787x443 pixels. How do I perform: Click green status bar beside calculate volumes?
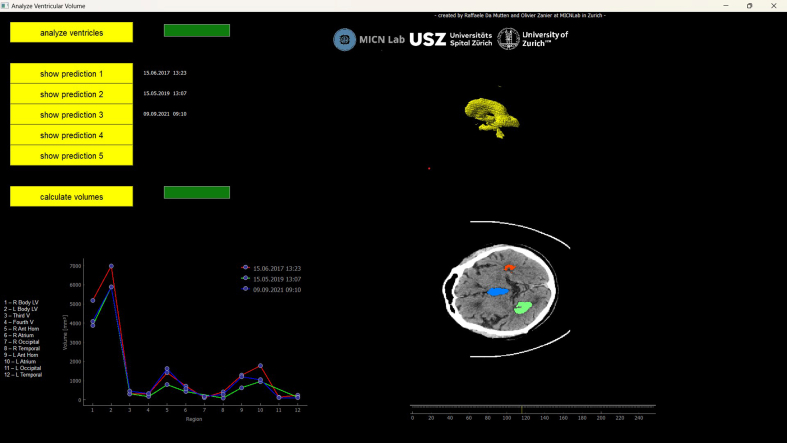click(197, 193)
